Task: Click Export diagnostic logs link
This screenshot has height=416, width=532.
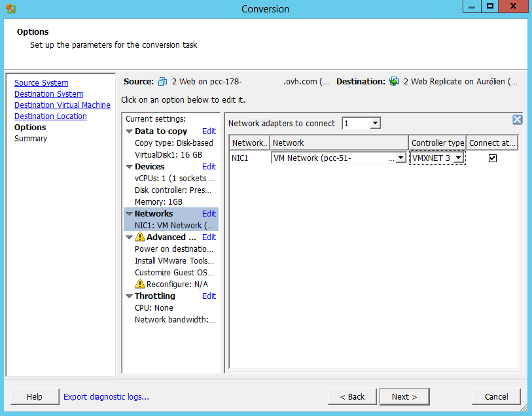Action: (106, 396)
